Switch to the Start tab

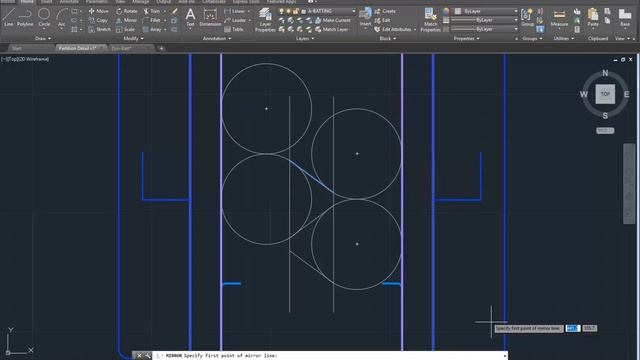pos(17,48)
